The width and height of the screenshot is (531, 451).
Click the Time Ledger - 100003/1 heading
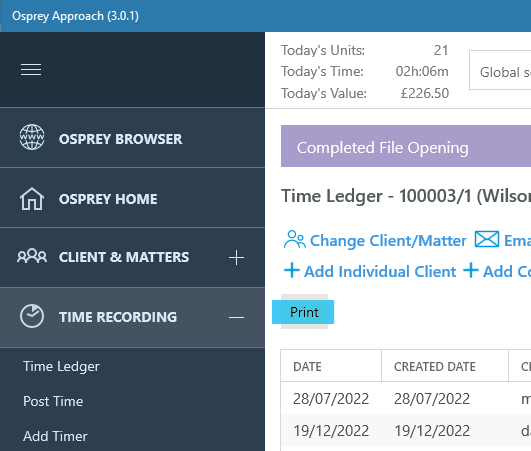tap(406, 196)
